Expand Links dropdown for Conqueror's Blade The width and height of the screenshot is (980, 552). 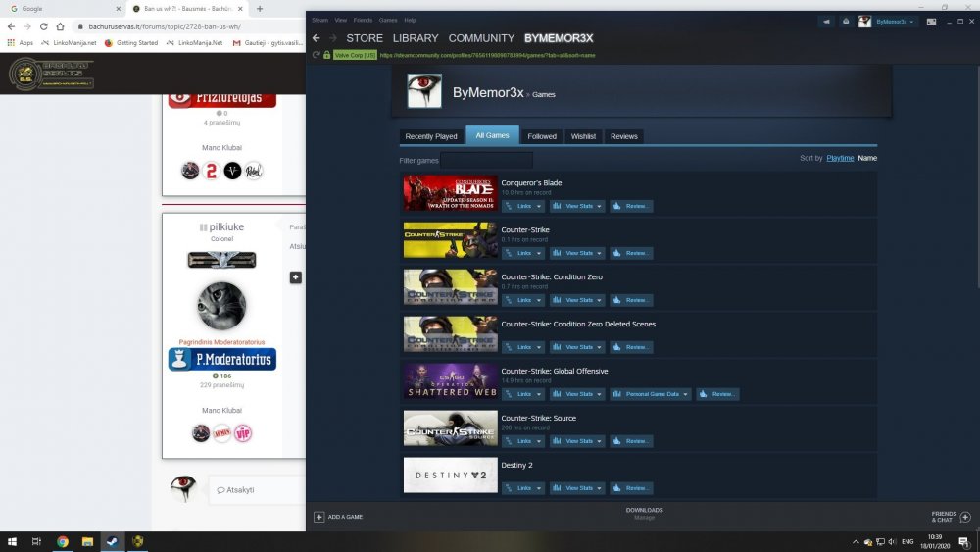pyautogui.click(x=523, y=206)
